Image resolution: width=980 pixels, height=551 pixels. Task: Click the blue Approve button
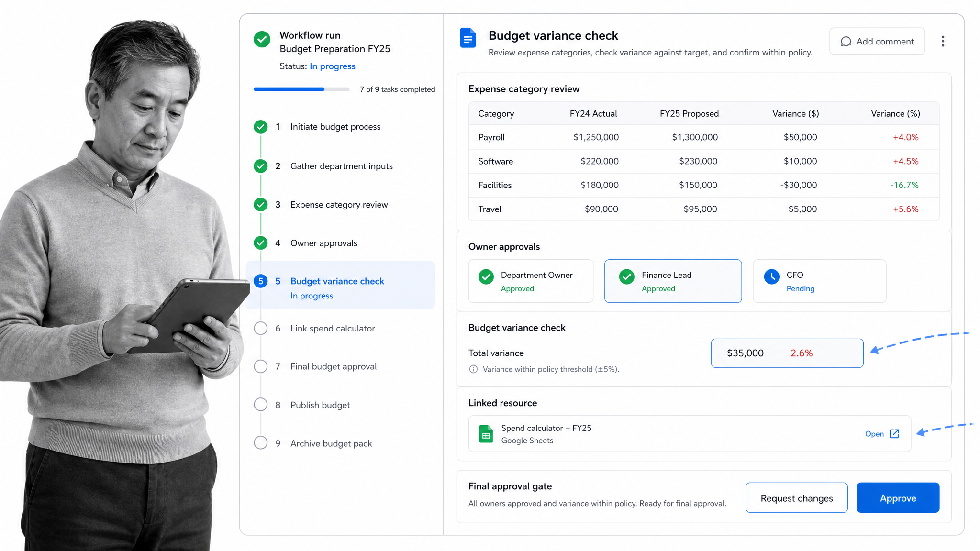(898, 498)
